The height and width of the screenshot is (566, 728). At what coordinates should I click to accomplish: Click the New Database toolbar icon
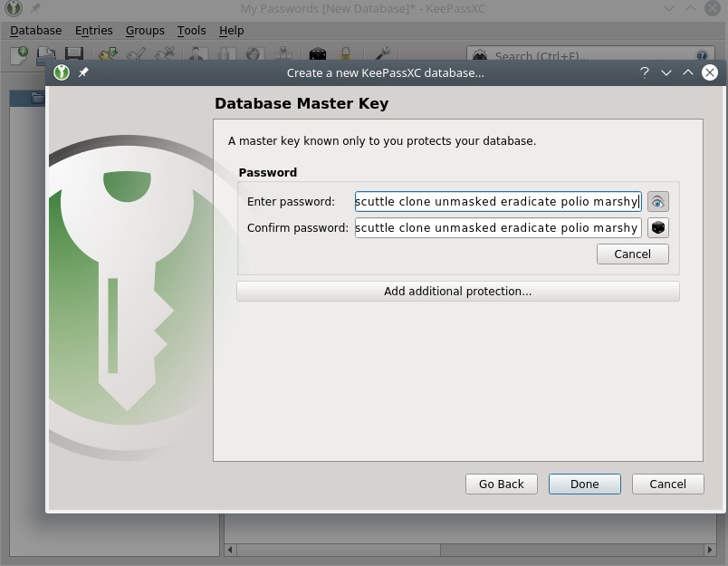[x=19, y=55]
